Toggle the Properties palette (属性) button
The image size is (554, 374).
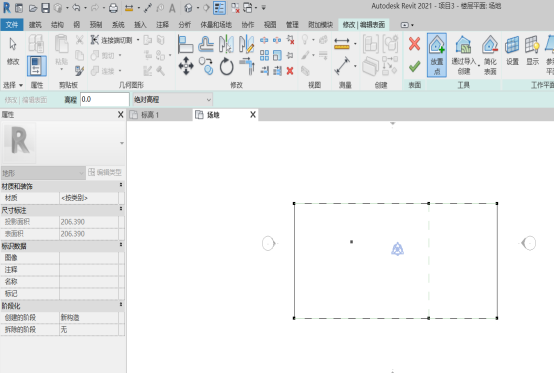[37, 66]
